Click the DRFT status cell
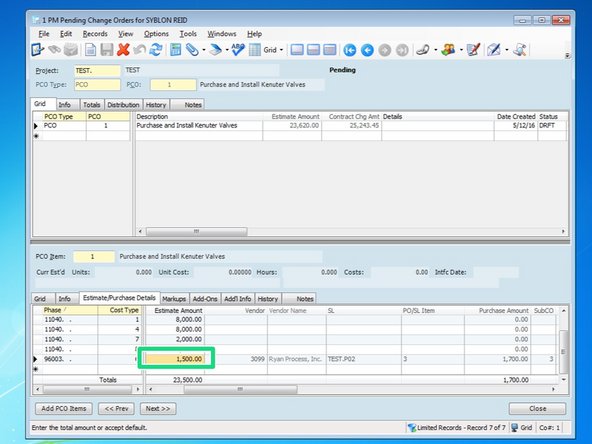Screen dimensions: 592x444 [552, 125]
